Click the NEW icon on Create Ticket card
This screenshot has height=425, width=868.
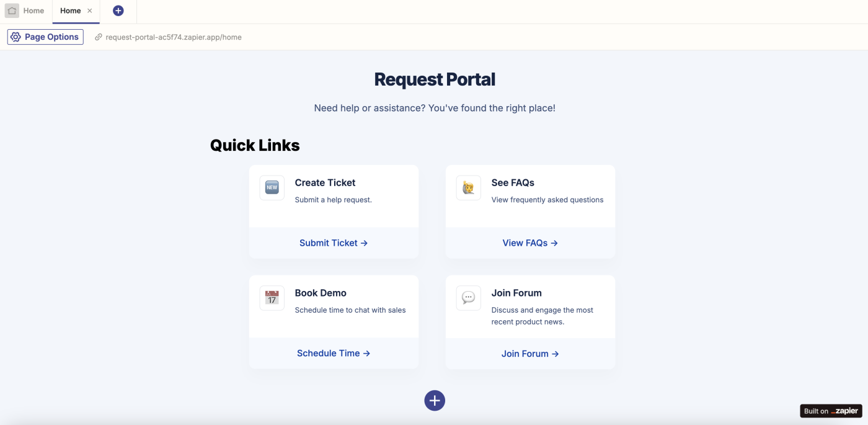coord(272,187)
